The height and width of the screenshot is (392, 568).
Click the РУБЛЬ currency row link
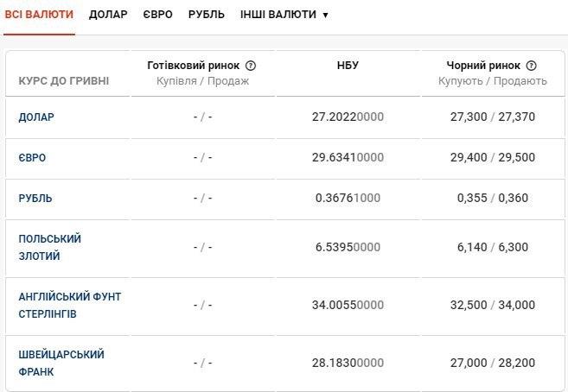pos(35,199)
